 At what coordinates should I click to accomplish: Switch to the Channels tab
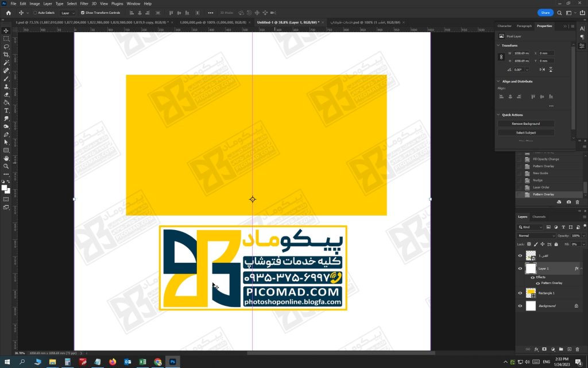pyautogui.click(x=539, y=217)
